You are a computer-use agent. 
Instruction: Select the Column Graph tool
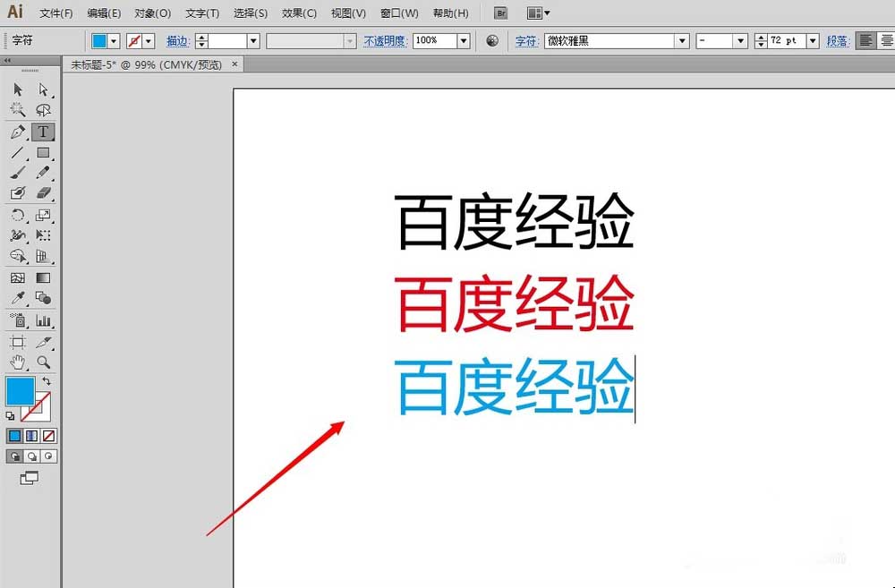coord(43,320)
